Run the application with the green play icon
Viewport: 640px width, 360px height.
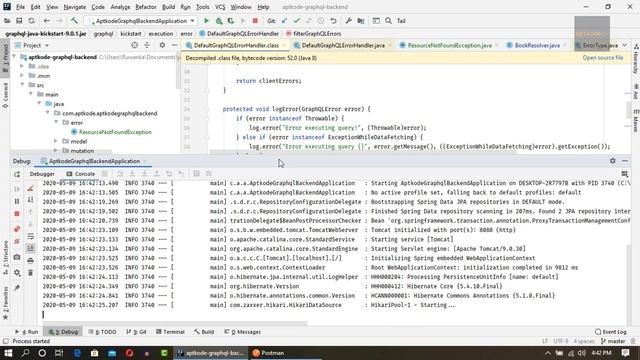tap(207, 21)
